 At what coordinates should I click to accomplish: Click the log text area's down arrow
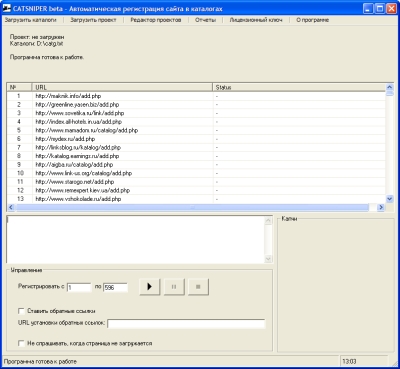(x=268, y=259)
